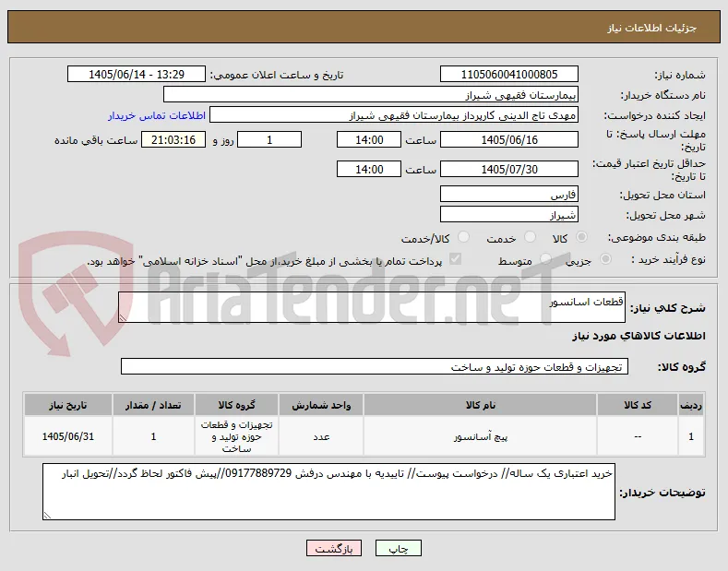
Task: Click the resize handle of buyer notes box
Action: [47, 515]
